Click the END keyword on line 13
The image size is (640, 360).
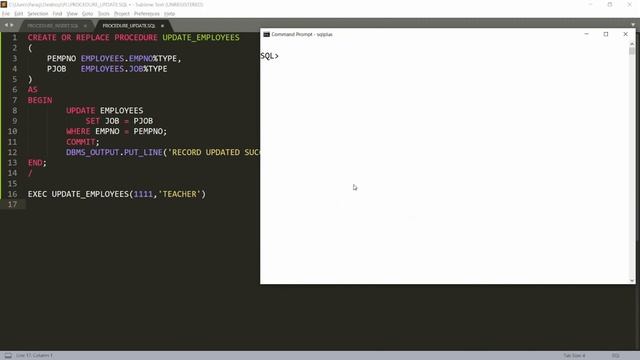[x=35, y=162]
